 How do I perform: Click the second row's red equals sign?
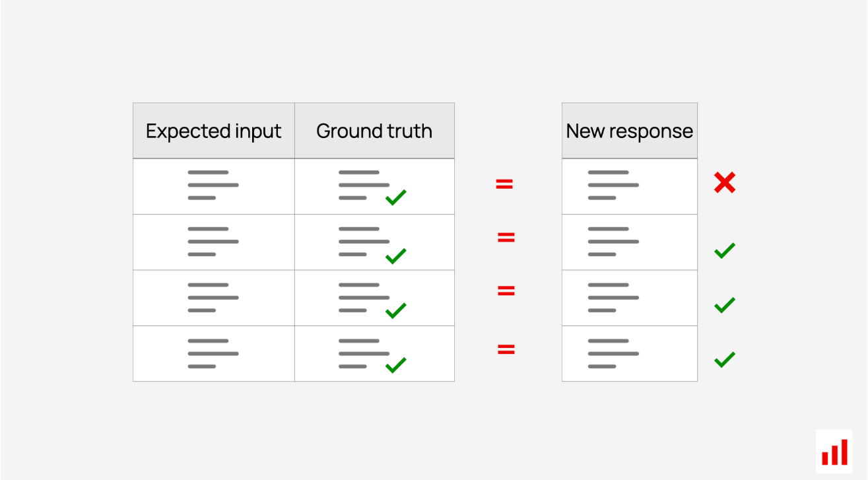point(506,237)
